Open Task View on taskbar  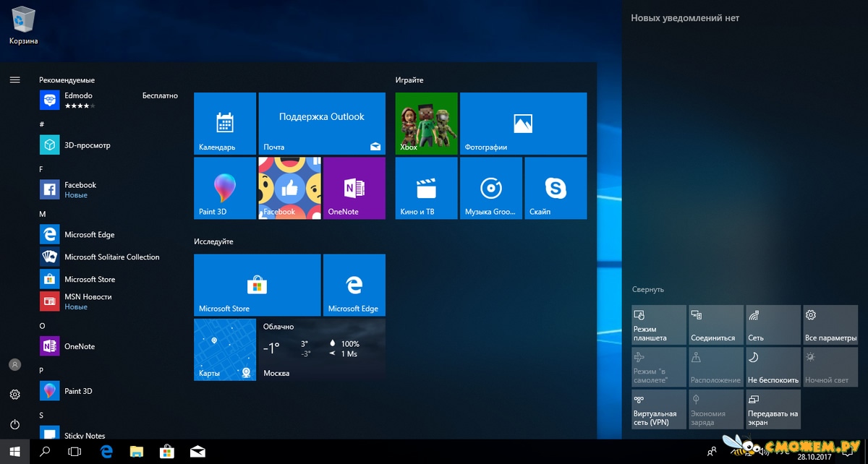tap(75, 452)
